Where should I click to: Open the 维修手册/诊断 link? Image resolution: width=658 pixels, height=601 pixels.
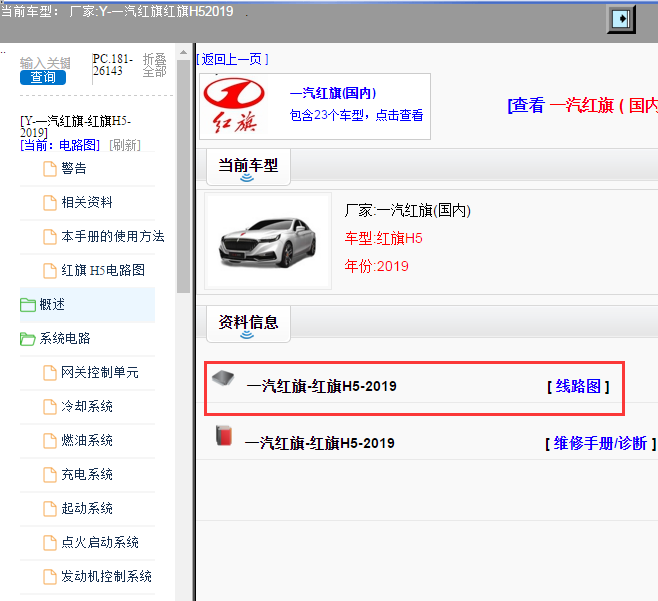pos(600,443)
